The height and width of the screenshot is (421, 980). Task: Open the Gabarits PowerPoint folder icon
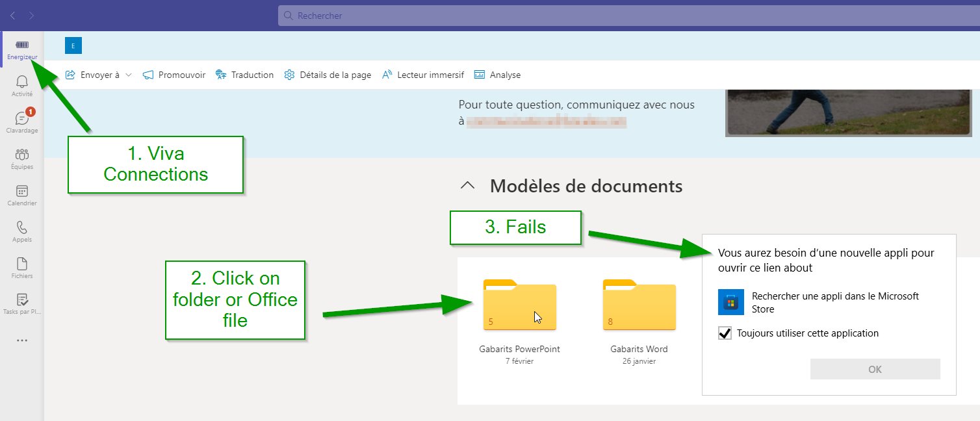tap(520, 305)
